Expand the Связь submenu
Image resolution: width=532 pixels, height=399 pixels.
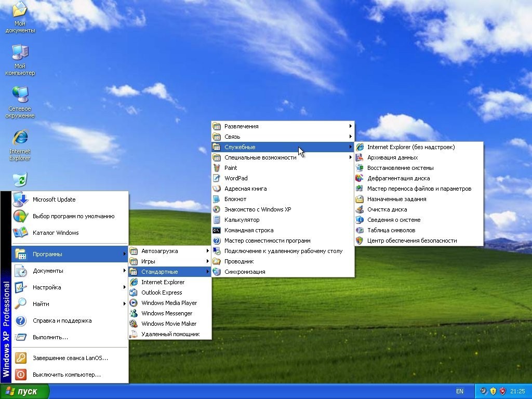[x=283, y=137]
